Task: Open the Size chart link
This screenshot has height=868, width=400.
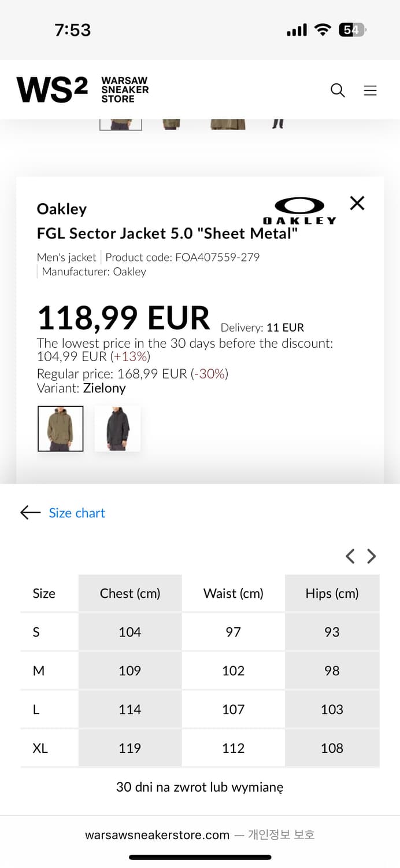Action: pos(77,513)
